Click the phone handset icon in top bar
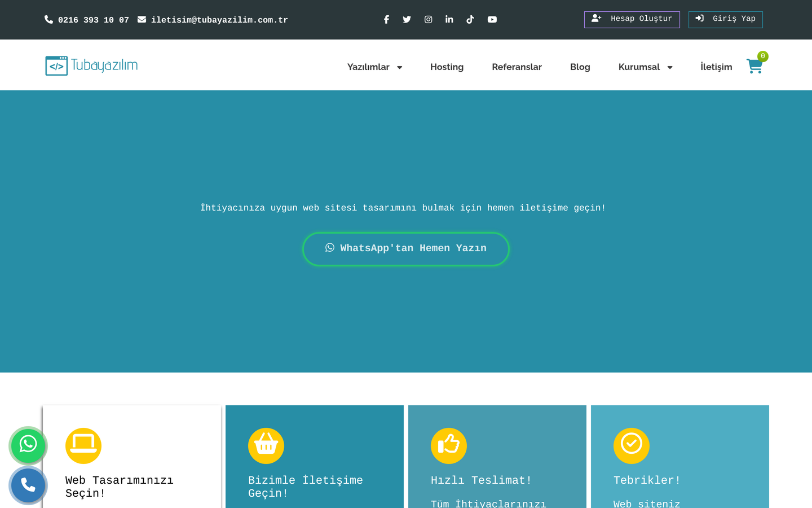 [48, 19]
